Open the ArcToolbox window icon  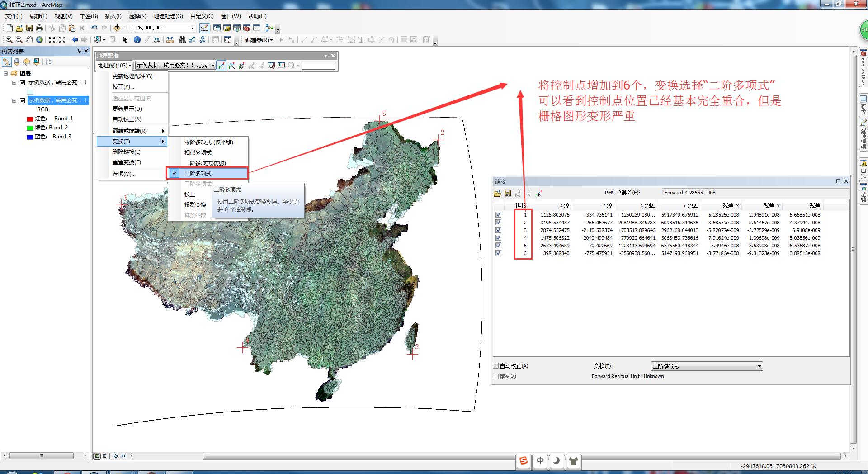click(x=247, y=28)
